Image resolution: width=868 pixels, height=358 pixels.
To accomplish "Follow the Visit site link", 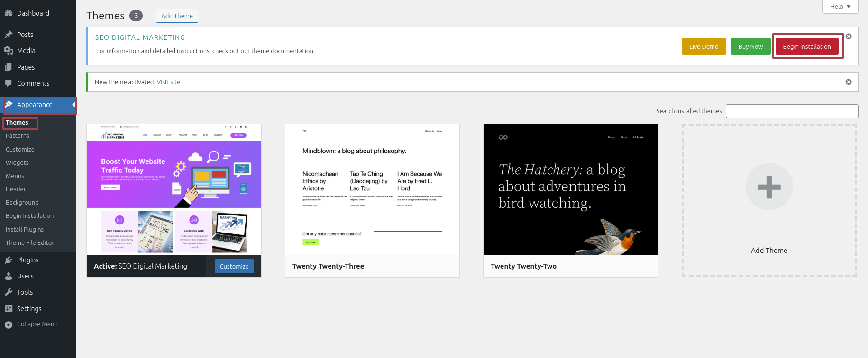I will pos(168,82).
